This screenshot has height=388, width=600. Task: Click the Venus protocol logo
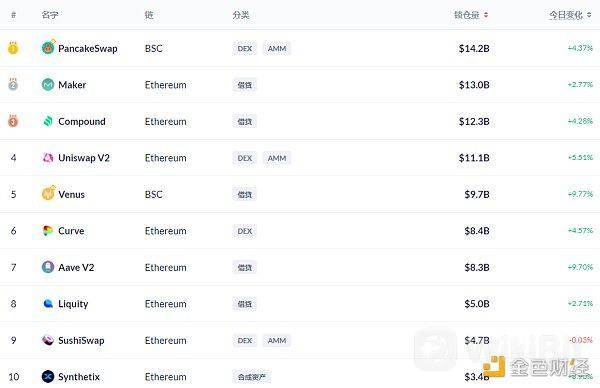tap(48, 193)
